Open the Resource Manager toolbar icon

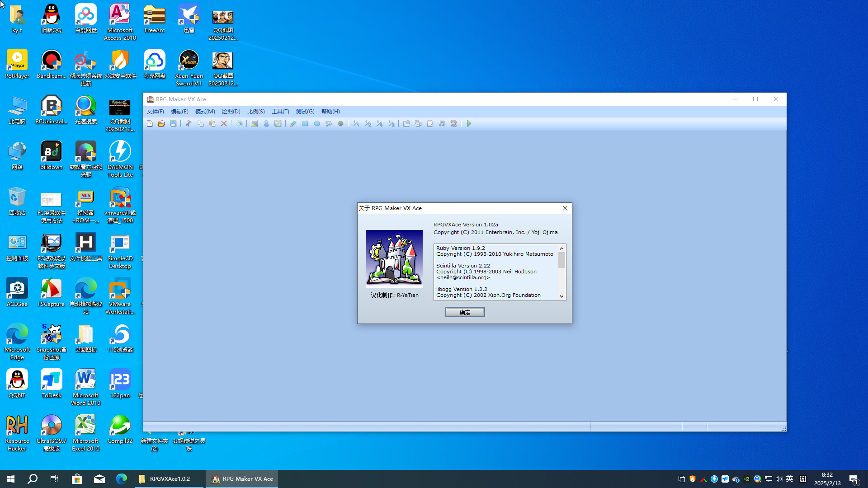click(x=418, y=123)
